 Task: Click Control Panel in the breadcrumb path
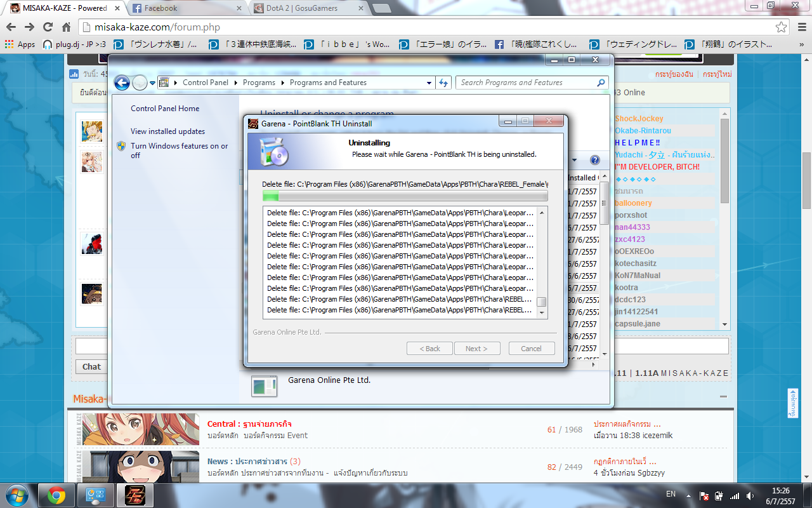pyautogui.click(x=206, y=83)
